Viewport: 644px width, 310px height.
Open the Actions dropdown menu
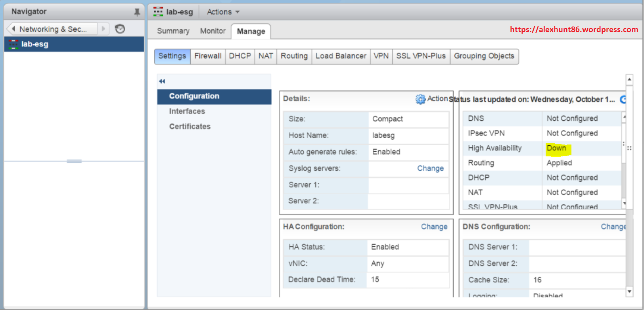[223, 12]
